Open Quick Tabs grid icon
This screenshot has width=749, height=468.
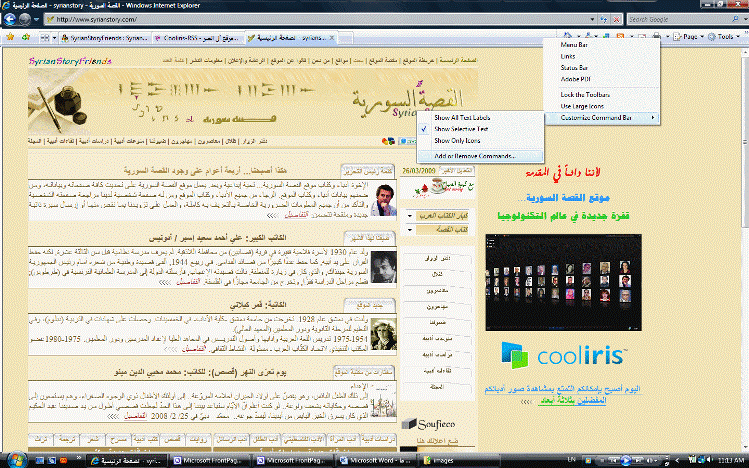point(45,37)
